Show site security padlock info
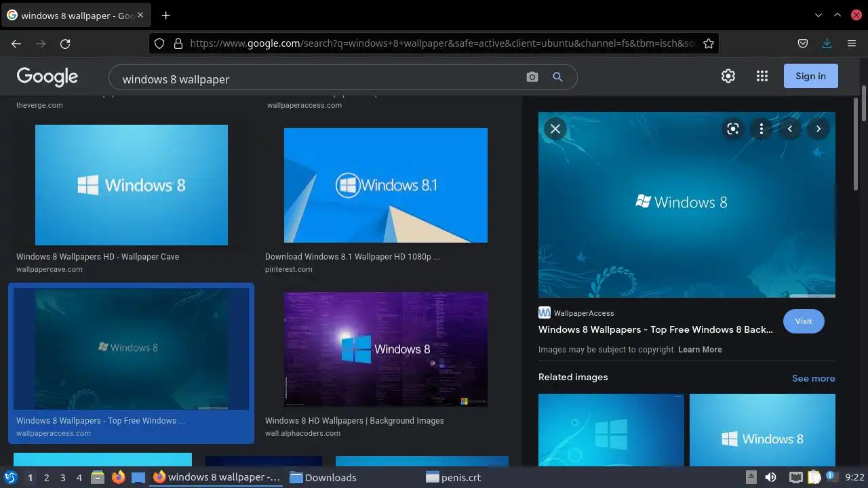Viewport: 868px width, 488px height. 178,43
